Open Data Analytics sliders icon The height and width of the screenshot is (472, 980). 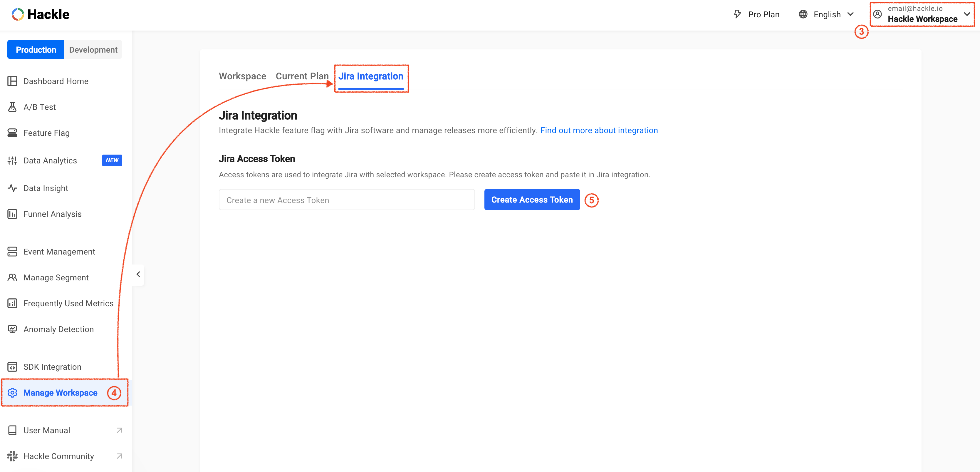coord(12,161)
